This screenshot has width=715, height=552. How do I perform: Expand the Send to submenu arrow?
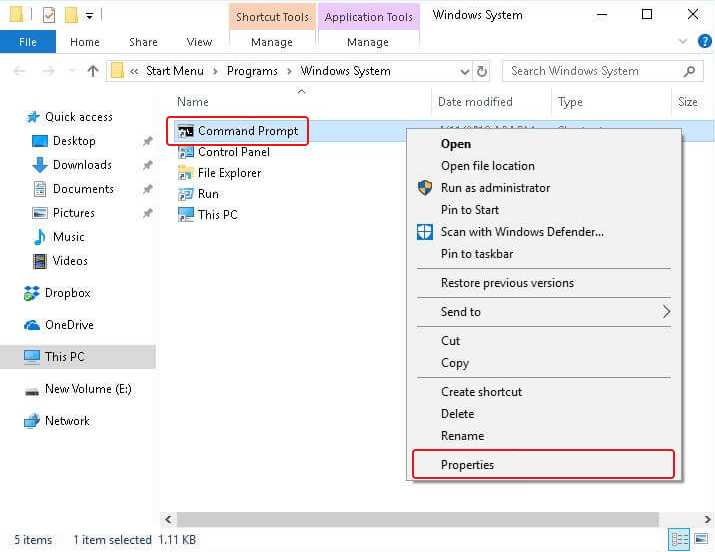click(x=666, y=312)
